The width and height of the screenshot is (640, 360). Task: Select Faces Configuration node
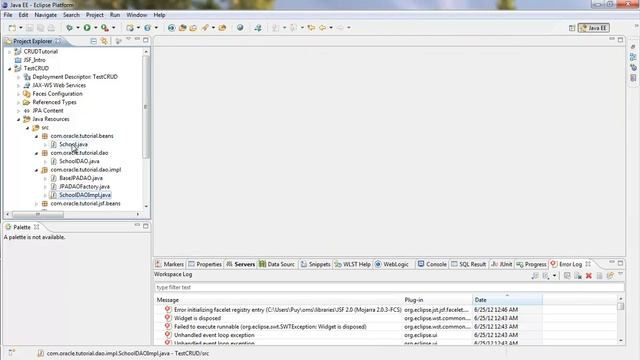58,94
